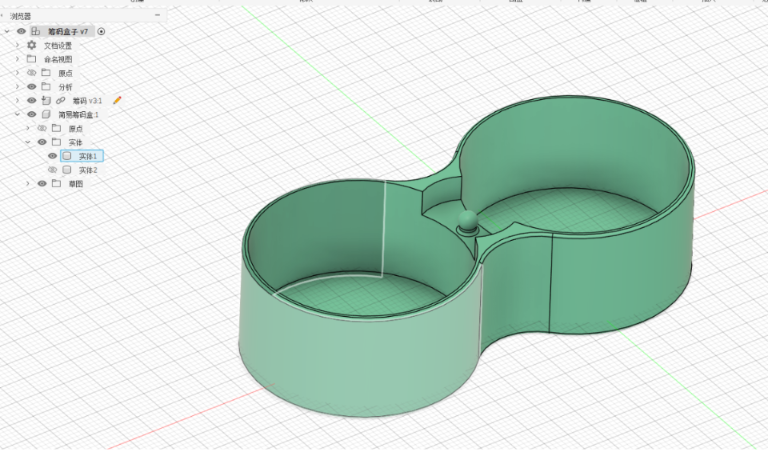768x450 pixels.
Task: Collapse the 简易筹码盒:1 component
Action: point(18,114)
